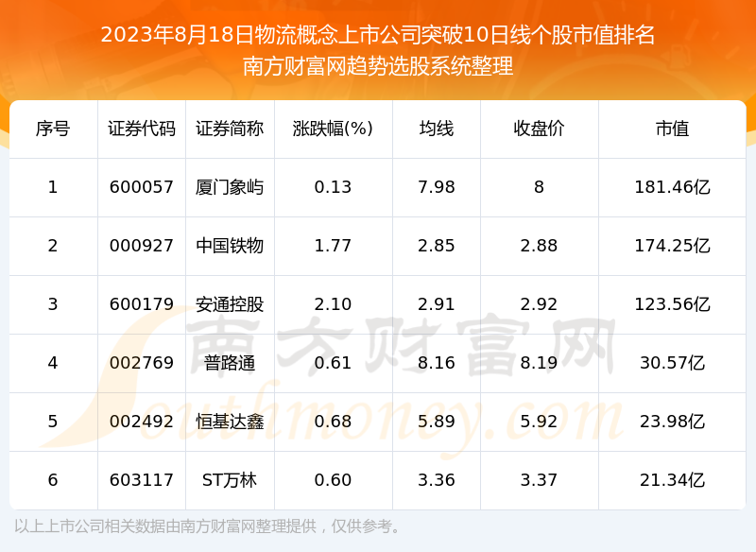Click the change percentage 0.68
This screenshot has height=552, width=756.
[x=333, y=422]
